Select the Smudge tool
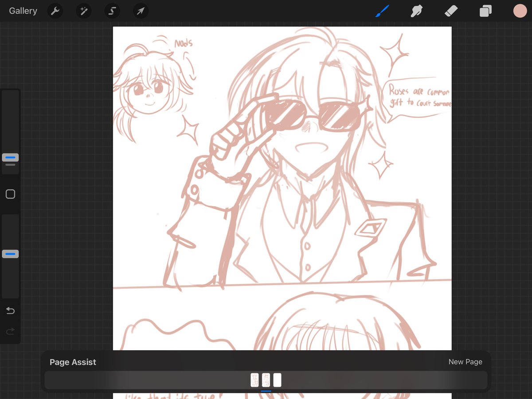The image size is (532, 399). point(417,11)
